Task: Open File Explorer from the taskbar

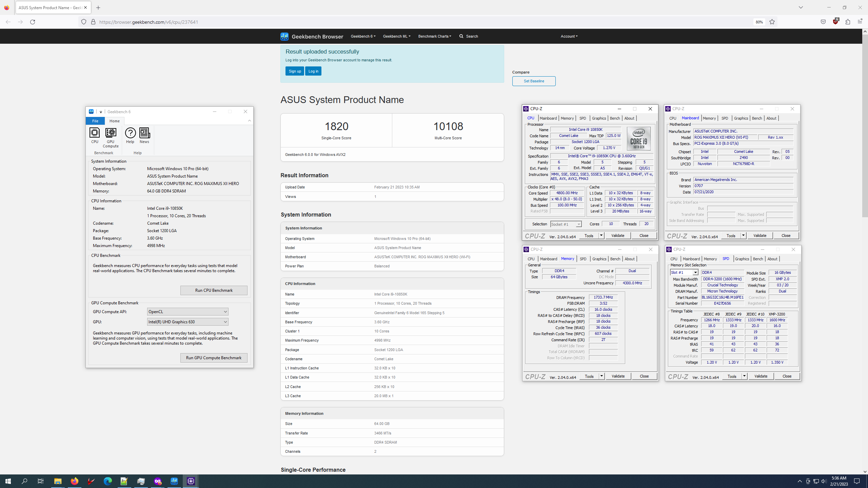Action: coord(58,481)
